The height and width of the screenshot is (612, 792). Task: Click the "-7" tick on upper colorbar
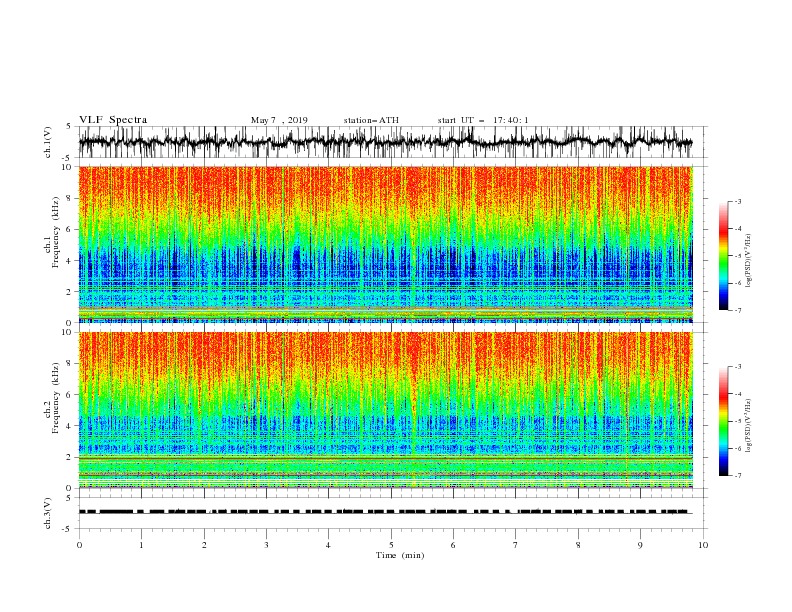(x=737, y=310)
